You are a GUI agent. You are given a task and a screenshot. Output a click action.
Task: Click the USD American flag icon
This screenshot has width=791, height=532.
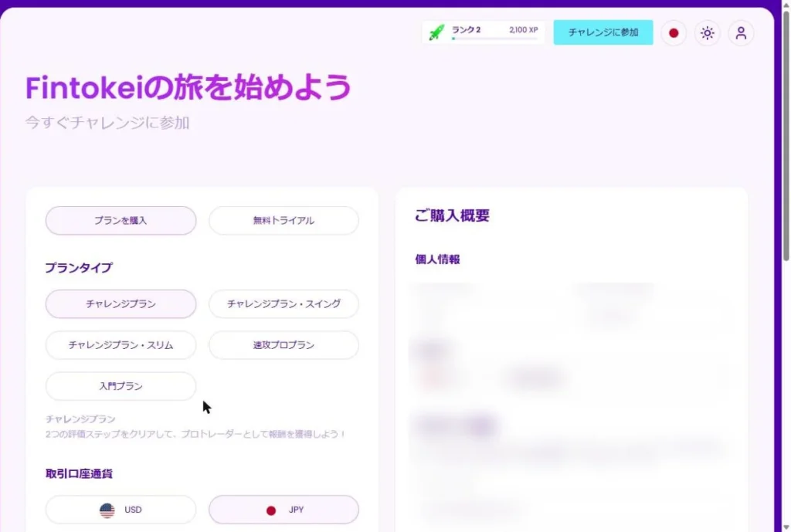[x=107, y=510]
